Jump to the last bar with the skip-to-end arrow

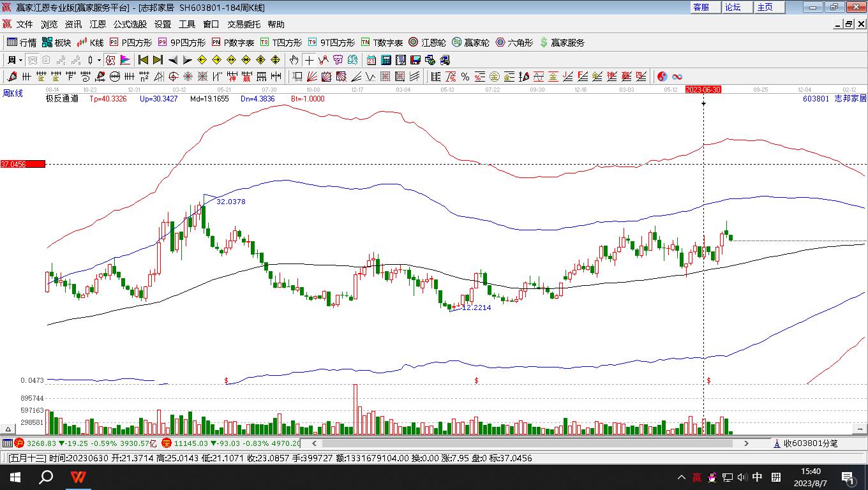click(158, 60)
